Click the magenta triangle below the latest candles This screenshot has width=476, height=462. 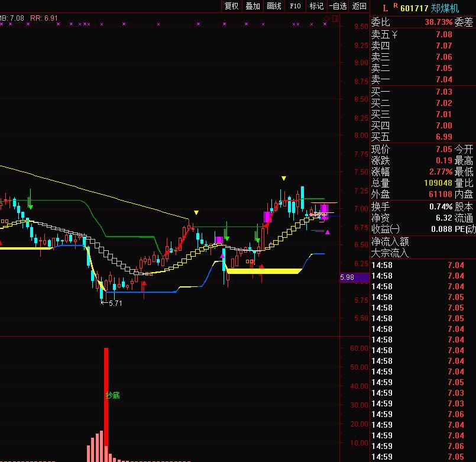328,232
